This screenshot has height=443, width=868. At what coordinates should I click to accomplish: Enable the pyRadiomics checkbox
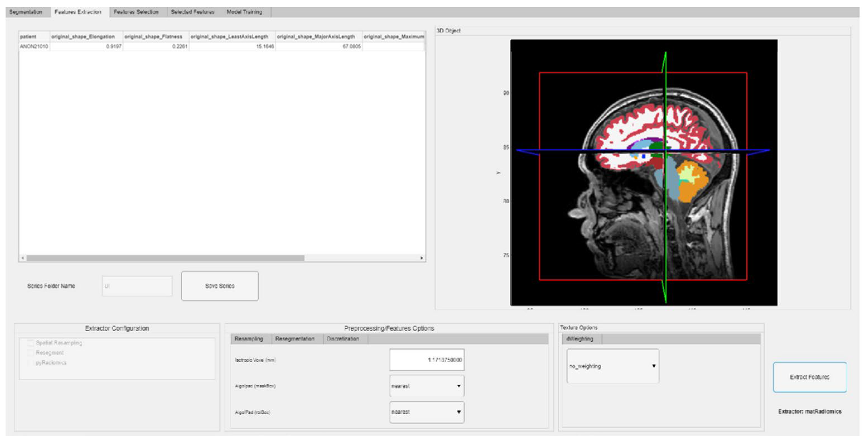tap(31, 363)
